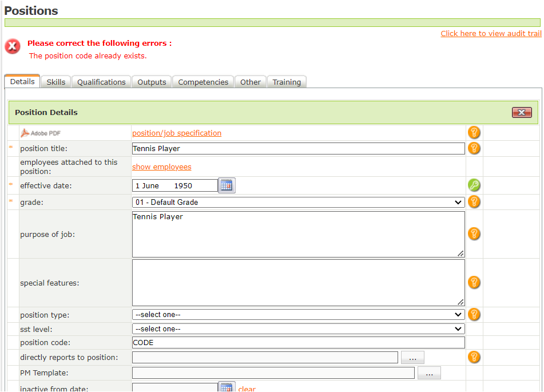The height and width of the screenshot is (392, 544).
Task: Switch to the Skills tab
Action: 56,82
